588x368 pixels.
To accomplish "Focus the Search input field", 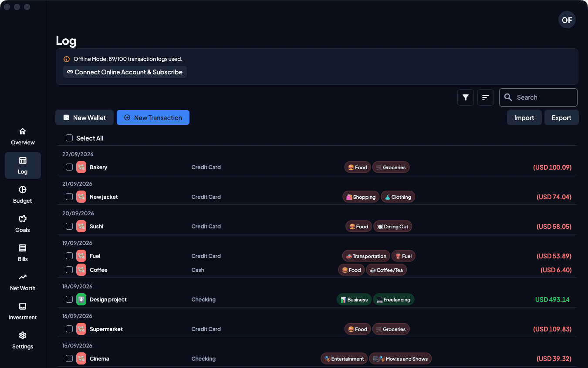I will [538, 97].
